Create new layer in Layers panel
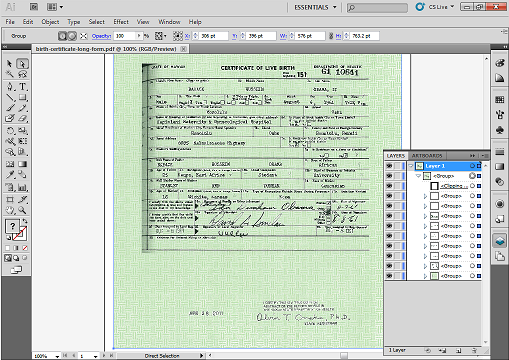The height and width of the screenshot is (360, 509). pos(459,350)
